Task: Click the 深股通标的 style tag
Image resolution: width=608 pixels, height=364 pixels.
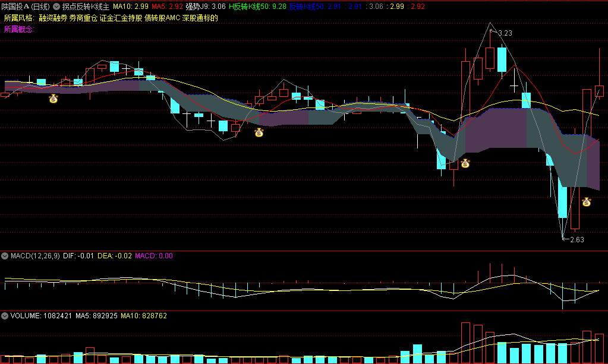Action: coord(200,18)
